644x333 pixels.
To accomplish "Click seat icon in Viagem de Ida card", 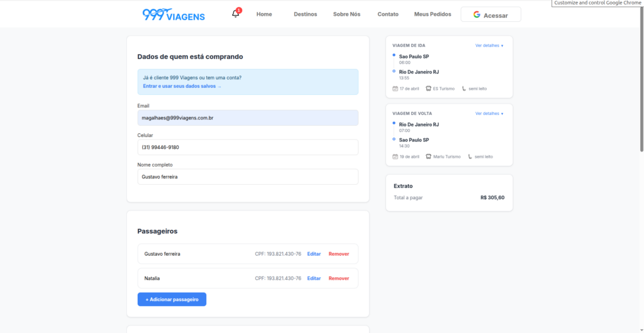I will [x=464, y=89].
